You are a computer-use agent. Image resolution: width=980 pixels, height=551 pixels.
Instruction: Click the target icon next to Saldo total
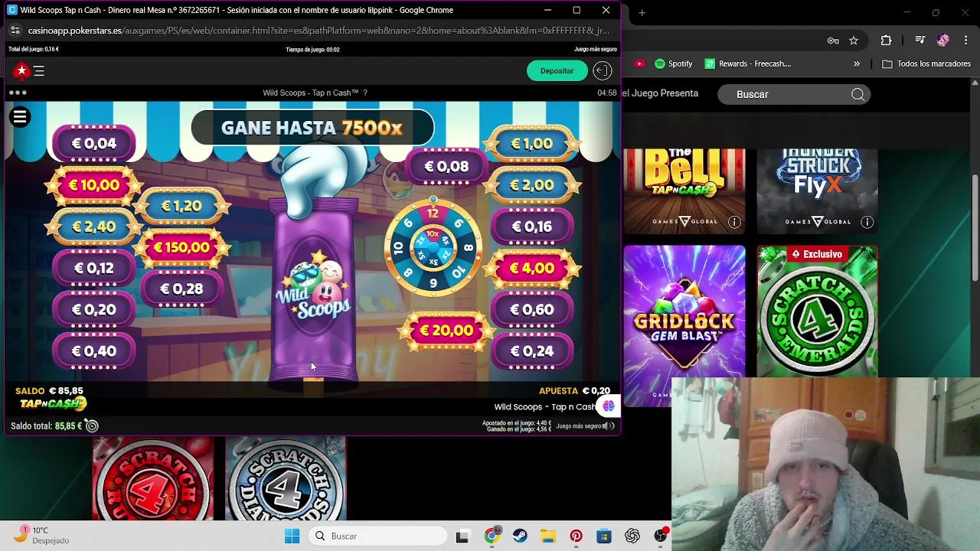(92, 425)
